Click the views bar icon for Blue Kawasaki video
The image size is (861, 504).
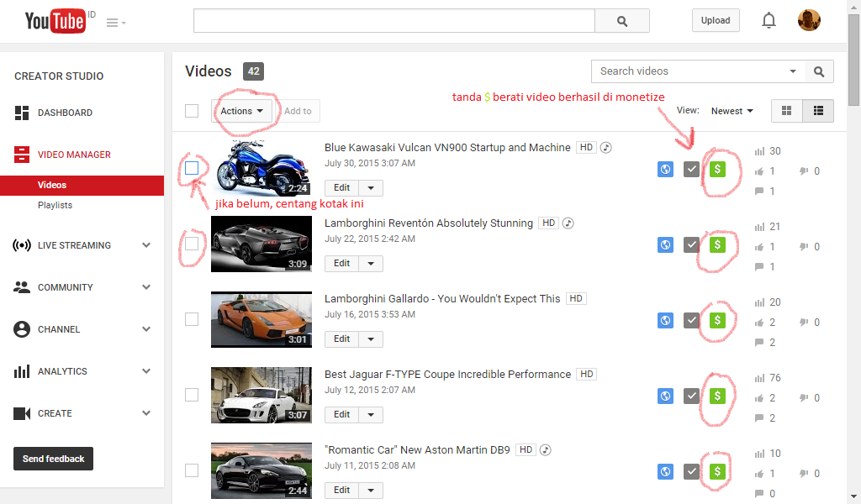759,151
